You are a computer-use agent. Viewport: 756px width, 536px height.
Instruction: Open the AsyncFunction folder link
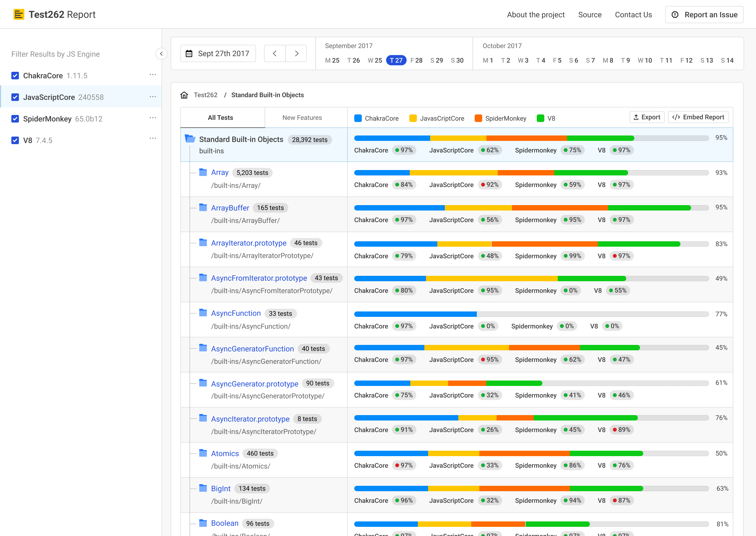coord(236,313)
